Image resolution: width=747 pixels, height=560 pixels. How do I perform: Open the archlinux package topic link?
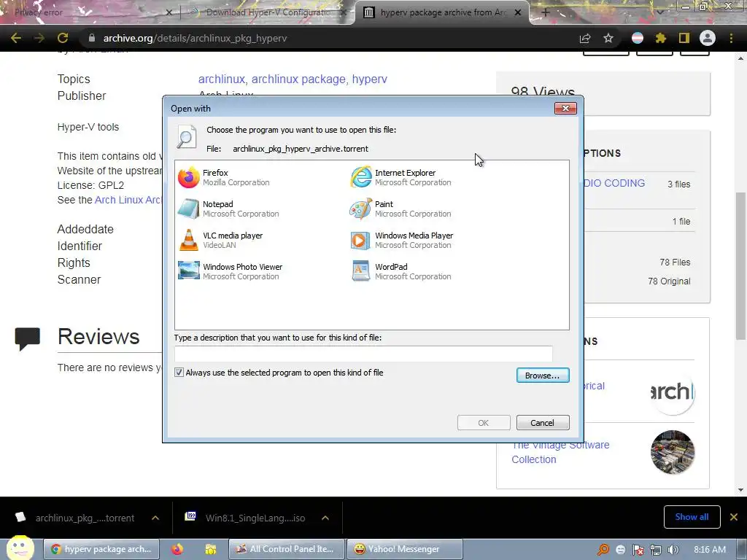pos(298,79)
